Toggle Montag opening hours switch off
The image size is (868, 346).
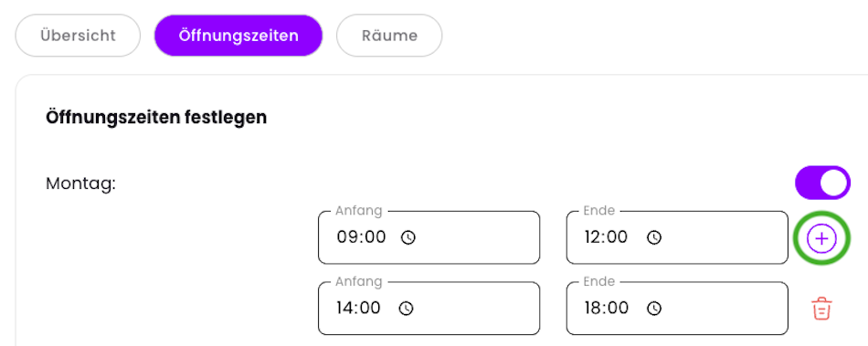(x=822, y=183)
